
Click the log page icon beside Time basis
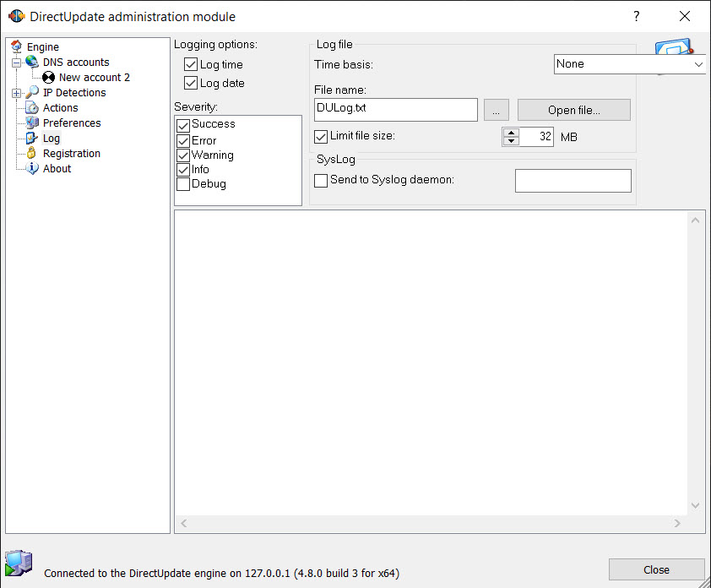point(674,46)
